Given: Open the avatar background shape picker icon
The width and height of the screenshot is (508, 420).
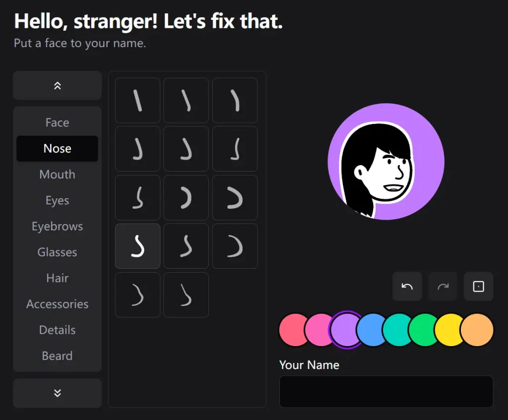Looking at the screenshot, I should point(478,286).
